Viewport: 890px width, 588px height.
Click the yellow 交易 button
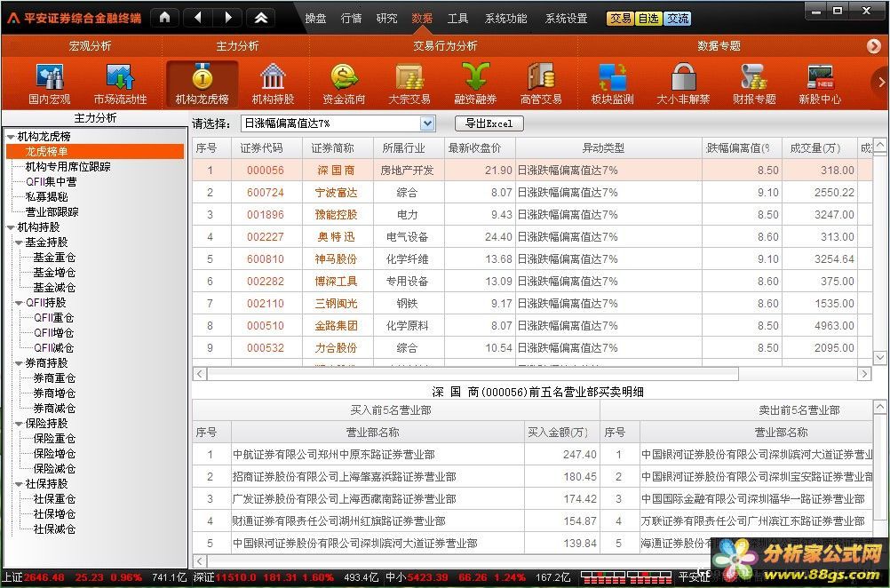coord(620,19)
